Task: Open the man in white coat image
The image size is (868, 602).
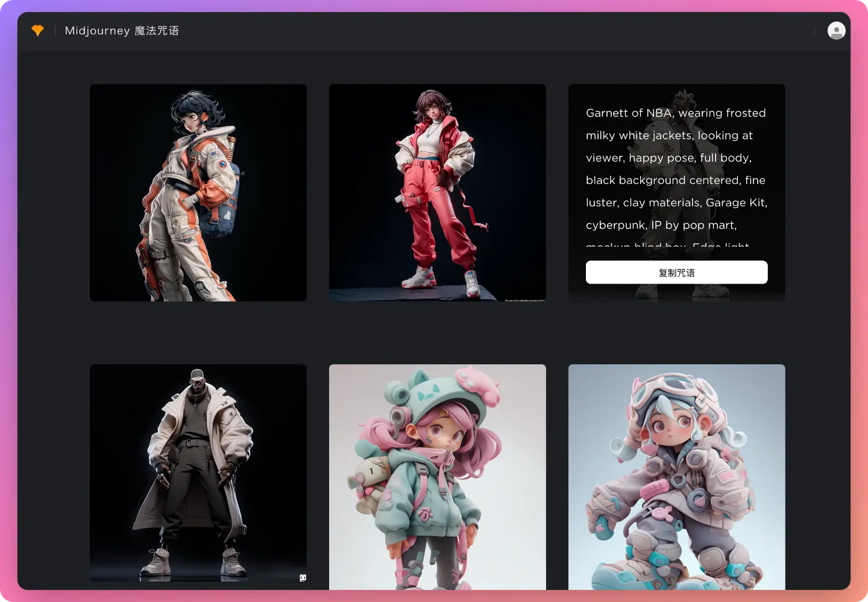Action: pyautogui.click(x=198, y=477)
